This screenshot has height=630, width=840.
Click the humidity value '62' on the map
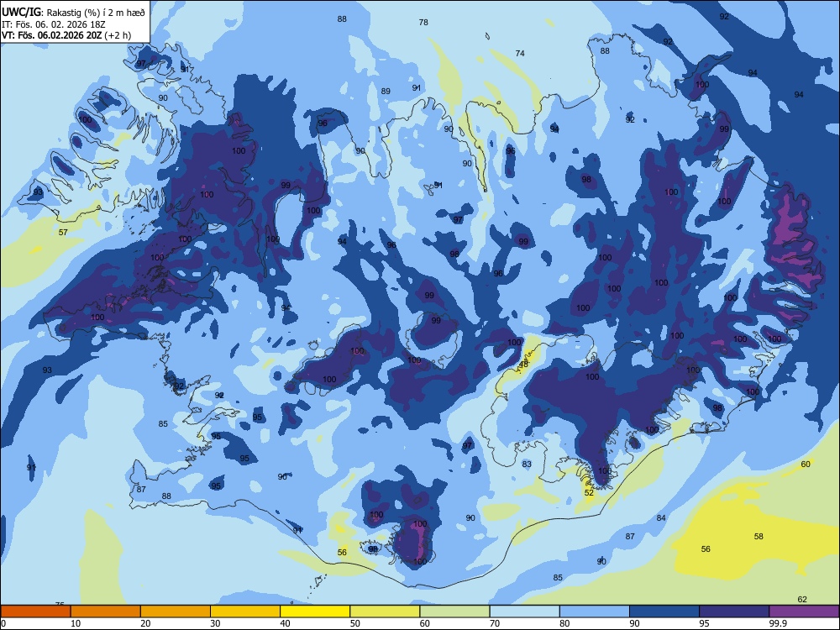802,599
